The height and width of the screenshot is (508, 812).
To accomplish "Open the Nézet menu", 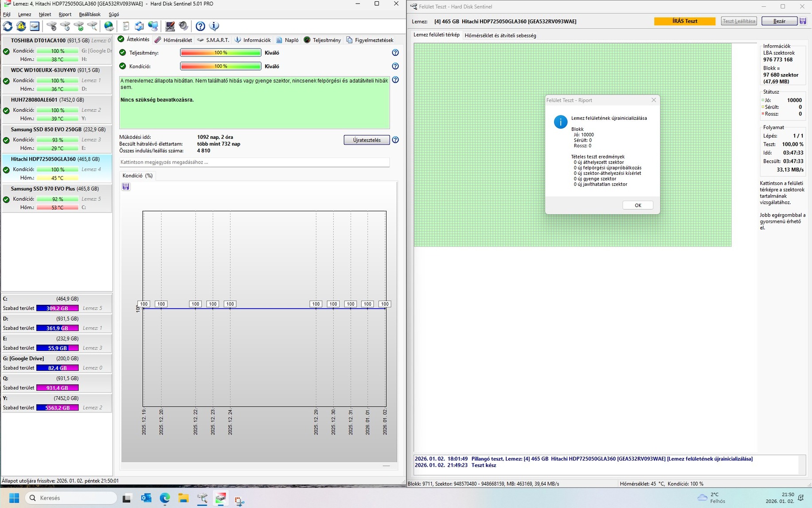I will 45,15.
